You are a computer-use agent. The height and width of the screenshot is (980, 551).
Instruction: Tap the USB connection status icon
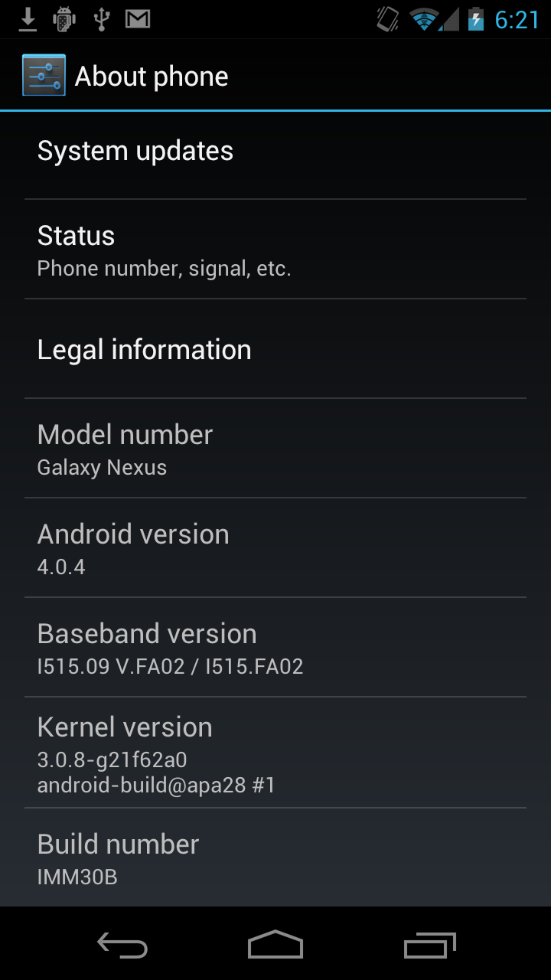(x=101, y=19)
